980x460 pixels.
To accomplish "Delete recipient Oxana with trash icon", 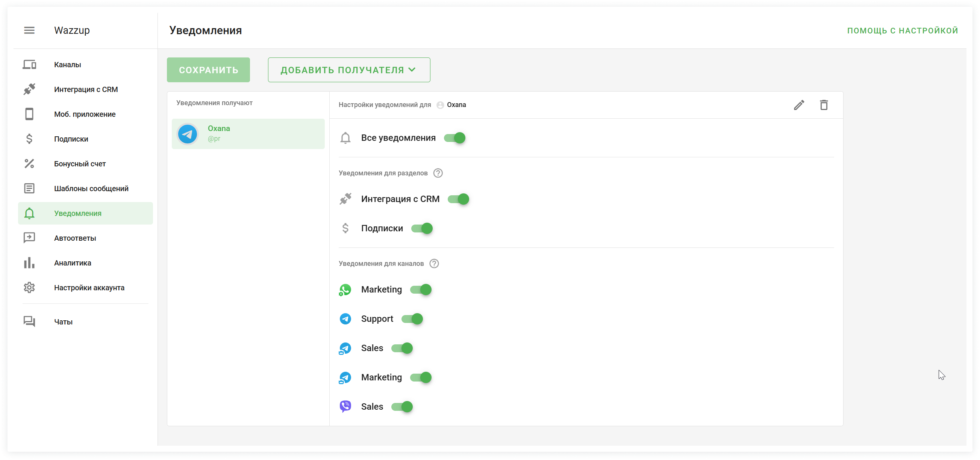I will point(824,105).
